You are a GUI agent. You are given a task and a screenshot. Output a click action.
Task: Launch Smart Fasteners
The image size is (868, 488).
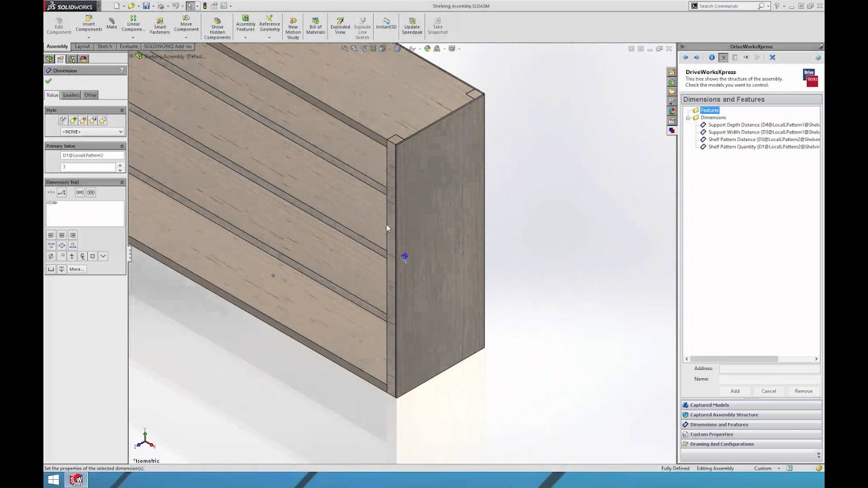(x=159, y=25)
